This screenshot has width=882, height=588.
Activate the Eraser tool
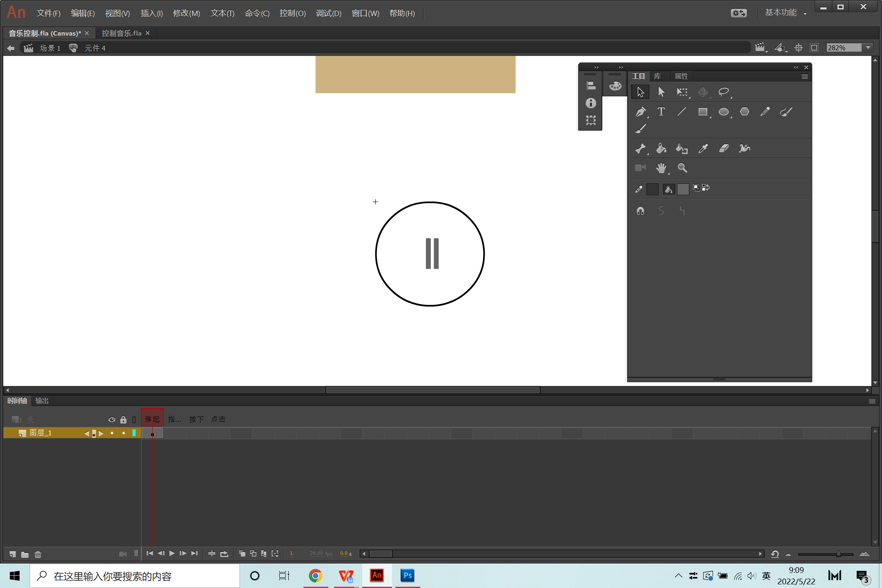tap(724, 149)
